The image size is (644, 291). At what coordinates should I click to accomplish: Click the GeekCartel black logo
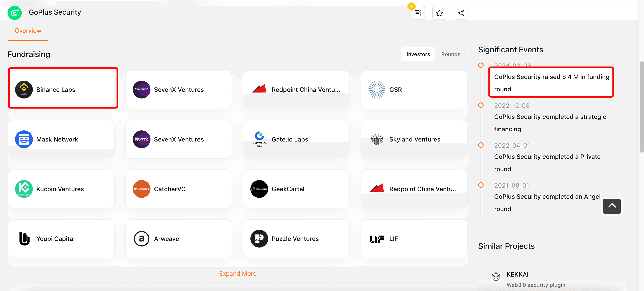259,189
